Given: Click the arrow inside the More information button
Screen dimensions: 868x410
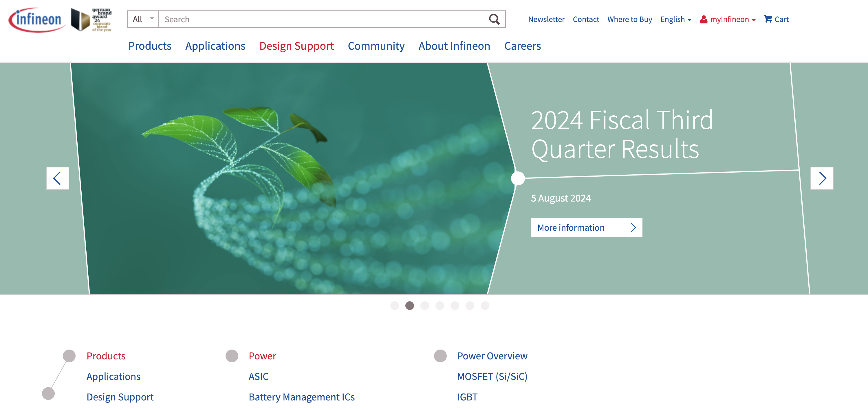Looking at the screenshot, I should pyautogui.click(x=633, y=228).
